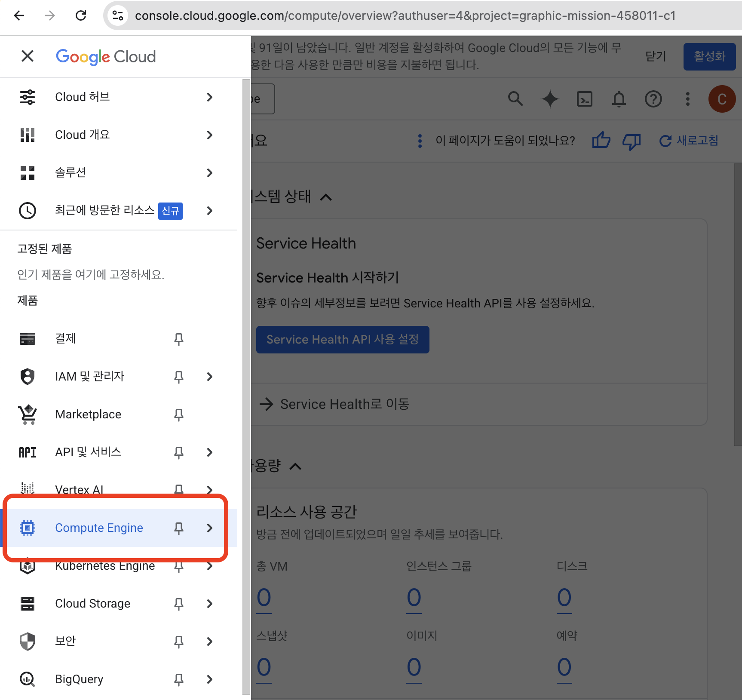Screen dimensions: 742x700
Task: Click the 활성화 button
Action: [x=709, y=56]
